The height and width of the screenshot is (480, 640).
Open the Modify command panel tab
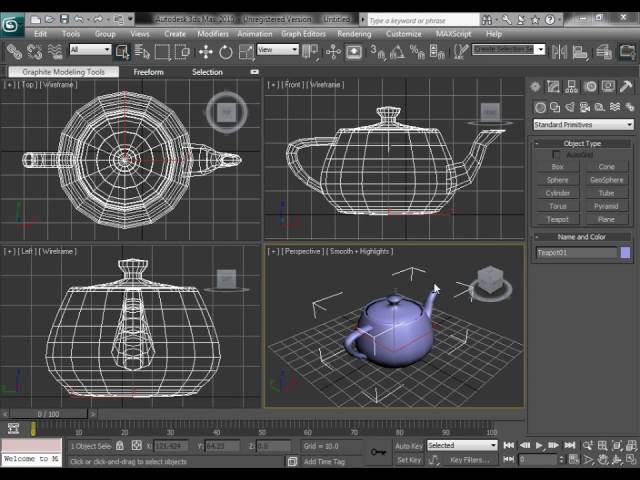coord(553,87)
